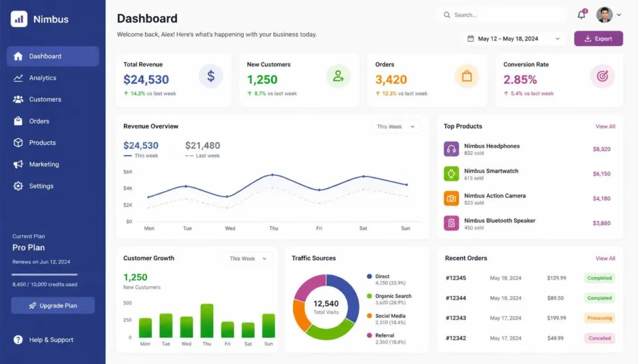
Task: Click the rocket icon on Upgrade Plan
Action: tap(32, 306)
